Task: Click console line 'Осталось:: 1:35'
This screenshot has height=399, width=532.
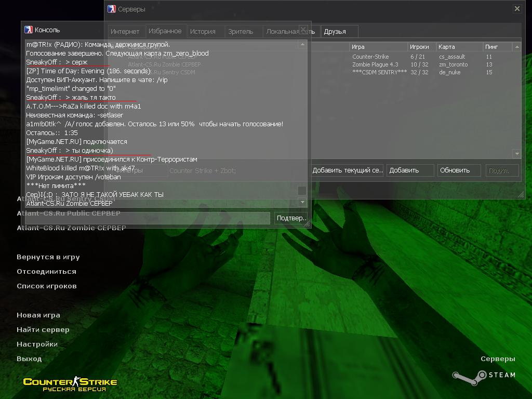Action: point(52,132)
